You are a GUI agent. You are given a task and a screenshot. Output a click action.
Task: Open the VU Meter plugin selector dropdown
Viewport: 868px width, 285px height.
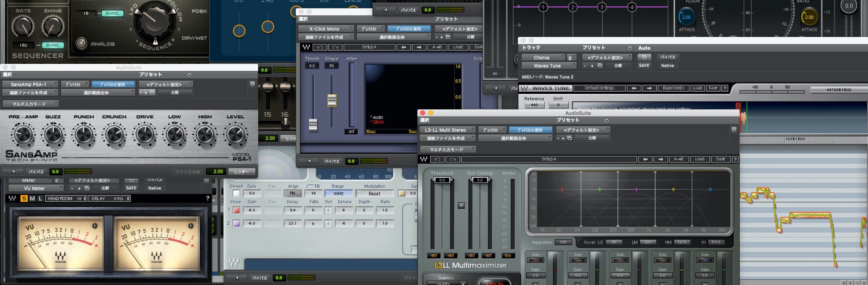(36, 188)
